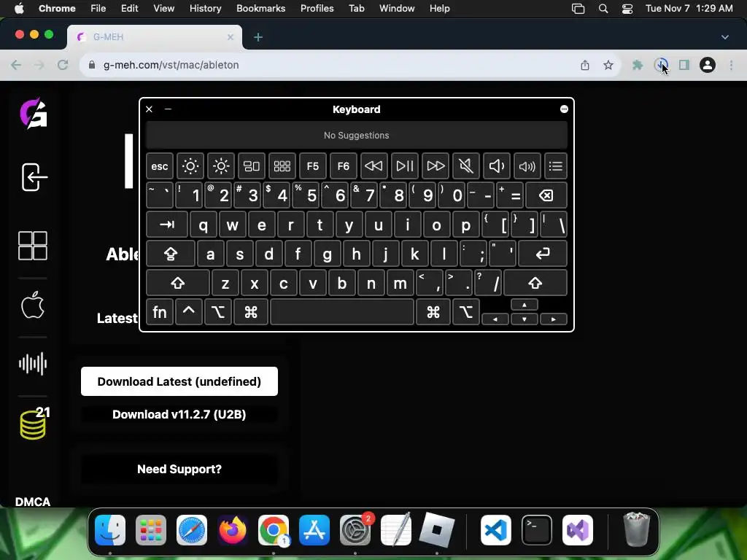
Task: Click the audio waveform icon in sidebar
Action: (x=32, y=365)
